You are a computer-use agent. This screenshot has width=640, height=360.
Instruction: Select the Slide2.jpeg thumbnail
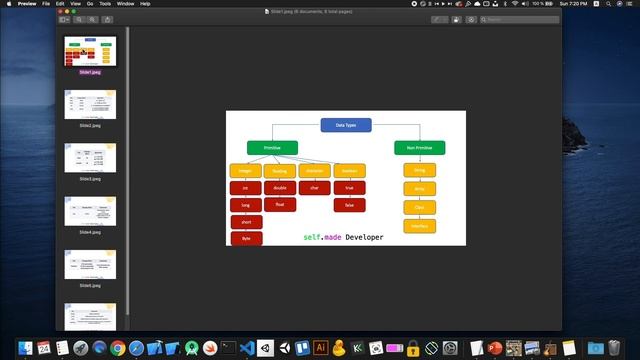point(90,104)
